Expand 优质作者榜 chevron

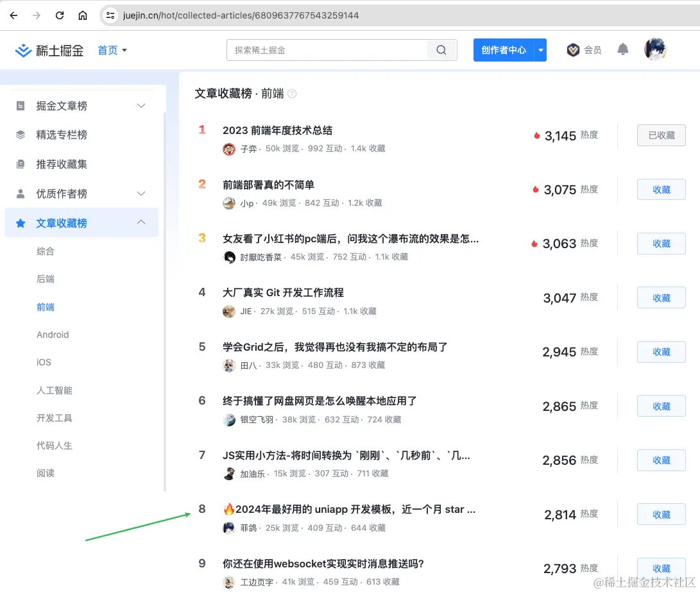pyautogui.click(x=141, y=194)
